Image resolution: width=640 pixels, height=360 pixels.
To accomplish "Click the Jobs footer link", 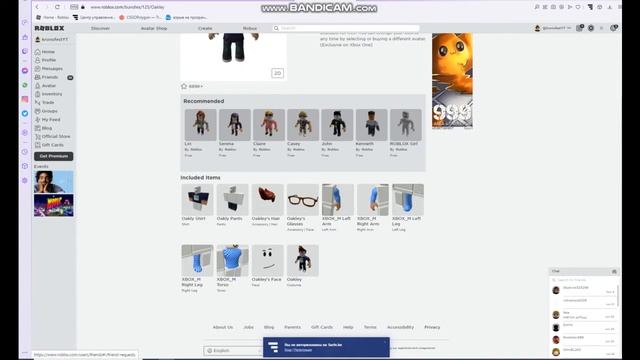I will 249,327.
